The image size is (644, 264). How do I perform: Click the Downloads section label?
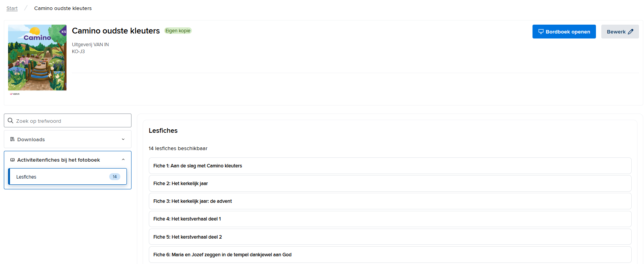(31, 139)
